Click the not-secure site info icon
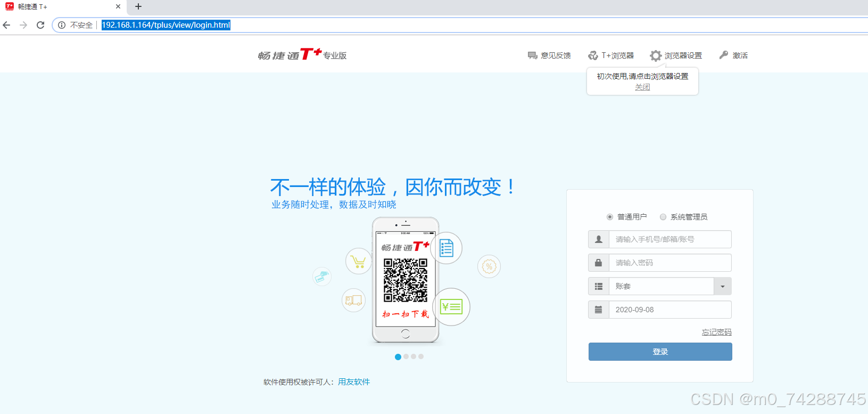This screenshot has width=868, height=414. pyautogui.click(x=62, y=25)
